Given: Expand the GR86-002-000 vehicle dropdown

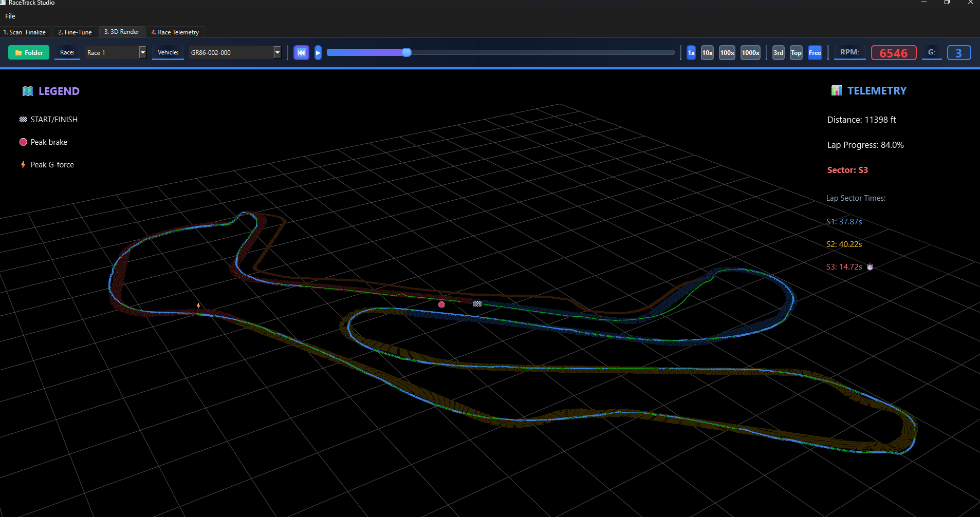Looking at the screenshot, I should 235,52.
